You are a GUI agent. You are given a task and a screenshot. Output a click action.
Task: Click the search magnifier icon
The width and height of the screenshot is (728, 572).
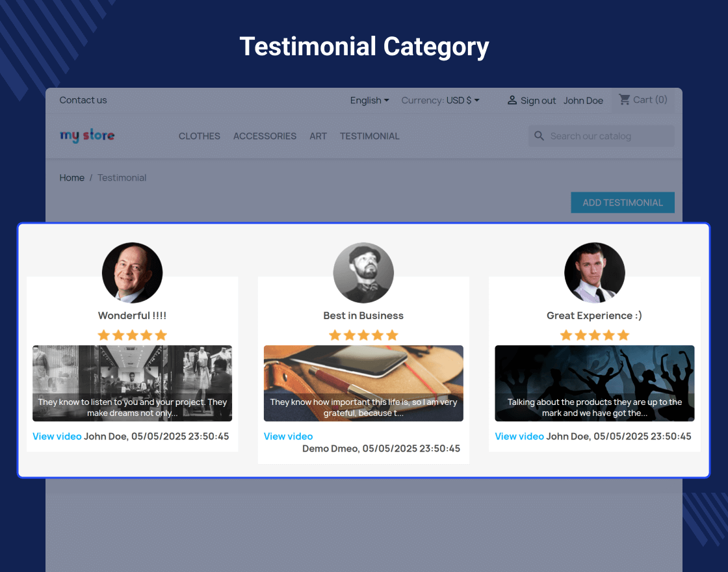pos(539,136)
